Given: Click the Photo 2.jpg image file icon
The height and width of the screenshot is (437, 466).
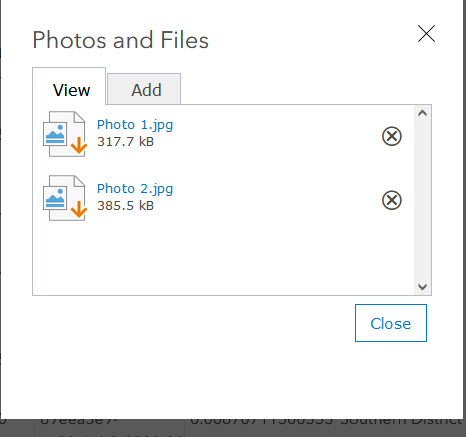Looking at the screenshot, I should coord(64,198).
